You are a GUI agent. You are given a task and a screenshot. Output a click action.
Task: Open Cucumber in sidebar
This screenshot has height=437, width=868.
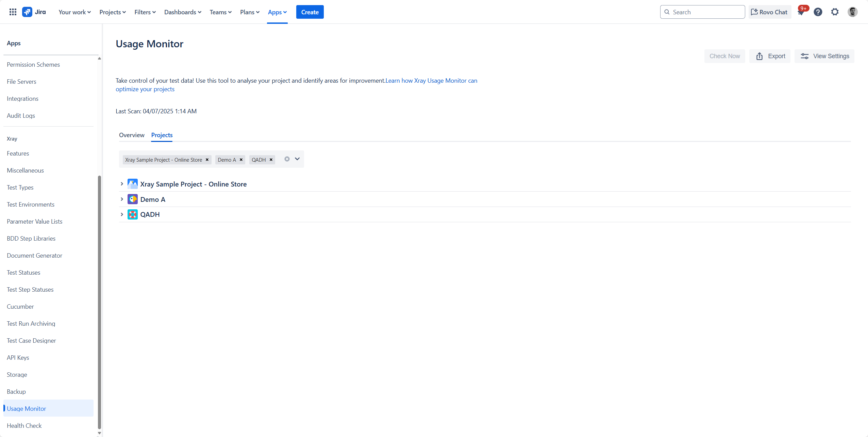click(x=20, y=307)
